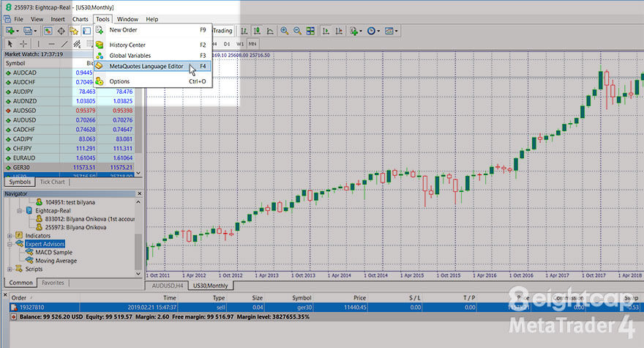The image size is (644, 348).
Task: Click Navigator scrollbar down arrow
Action: coord(138,273)
